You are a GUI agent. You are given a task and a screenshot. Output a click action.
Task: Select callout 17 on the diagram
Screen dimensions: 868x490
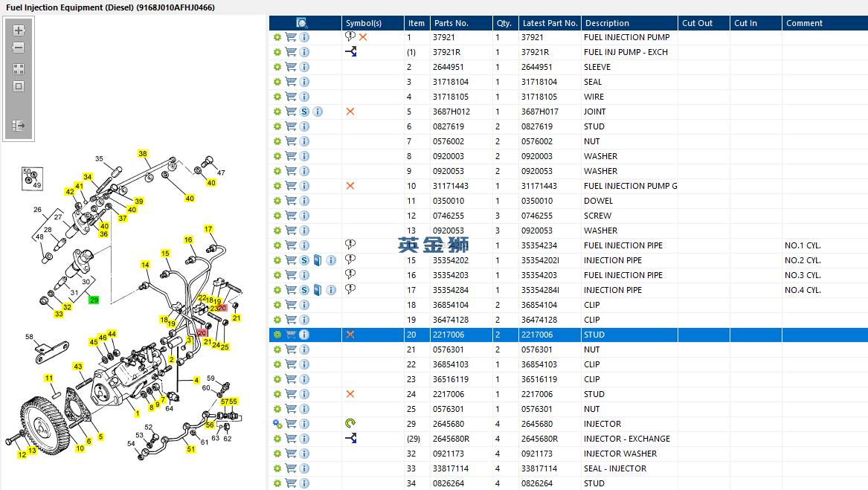tap(208, 229)
